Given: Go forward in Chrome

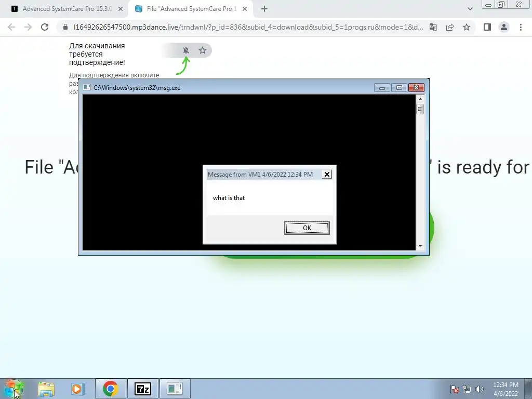Looking at the screenshot, I should (x=28, y=27).
